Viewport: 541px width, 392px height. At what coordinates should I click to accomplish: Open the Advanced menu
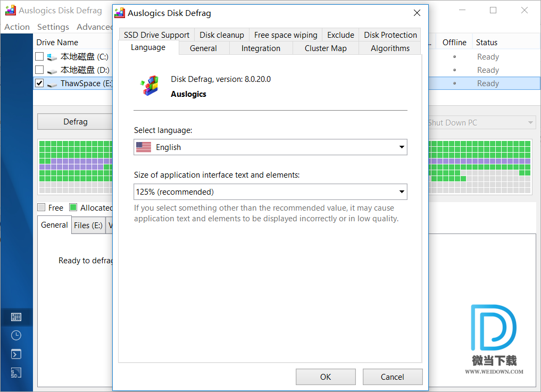tap(95, 27)
